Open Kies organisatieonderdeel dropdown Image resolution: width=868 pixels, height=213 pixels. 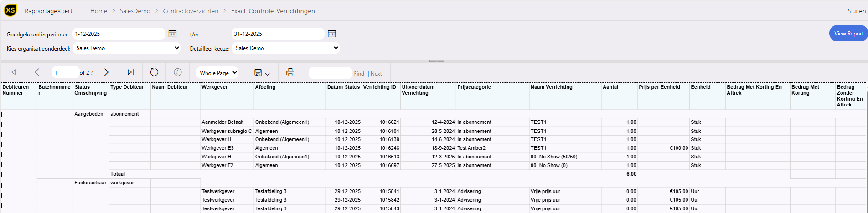click(x=127, y=48)
